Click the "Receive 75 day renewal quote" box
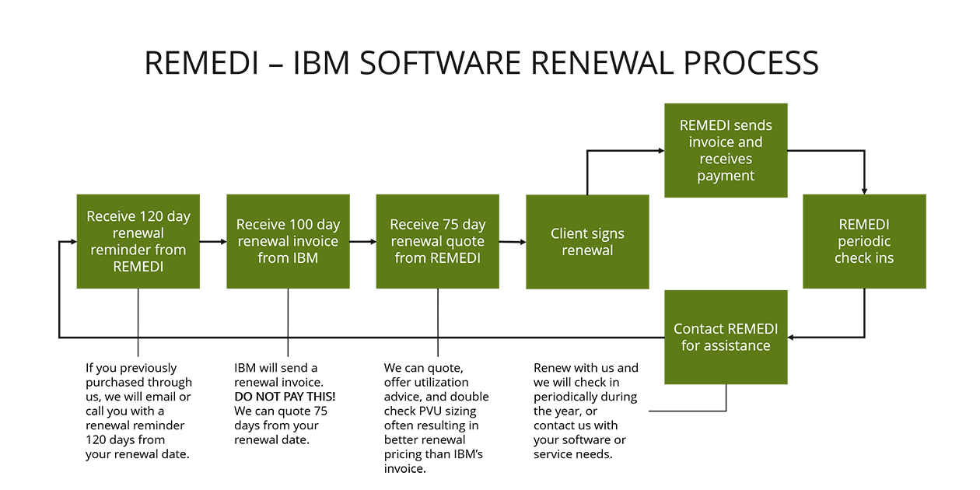 [438, 241]
